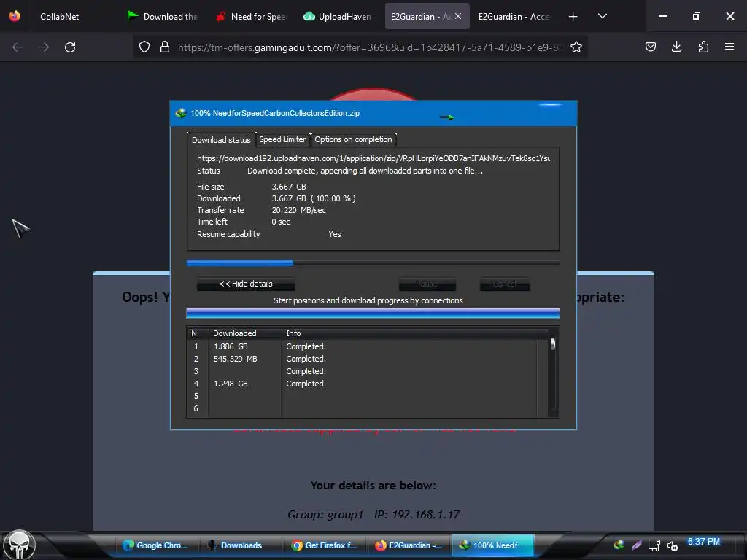
Task: Click the '<< Hide details' button
Action: point(246,284)
